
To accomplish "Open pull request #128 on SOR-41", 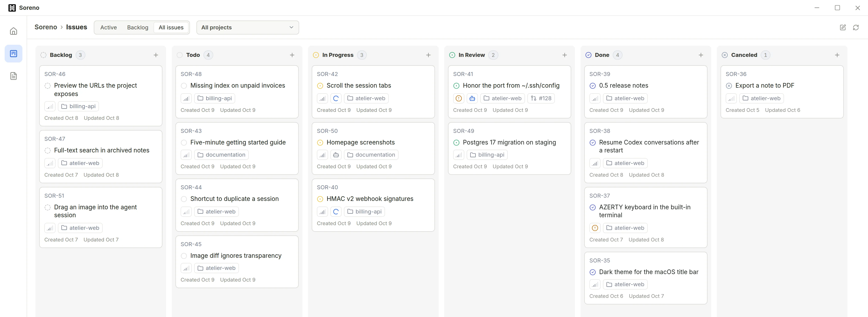I will [x=541, y=99].
